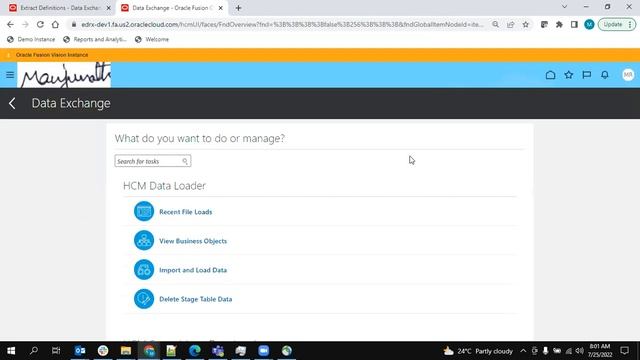Open the Reports and Analytics bookmark
Image resolution: width=640 pixels, height=360 pixels.
pyautogui.click(x=95, y=39)
